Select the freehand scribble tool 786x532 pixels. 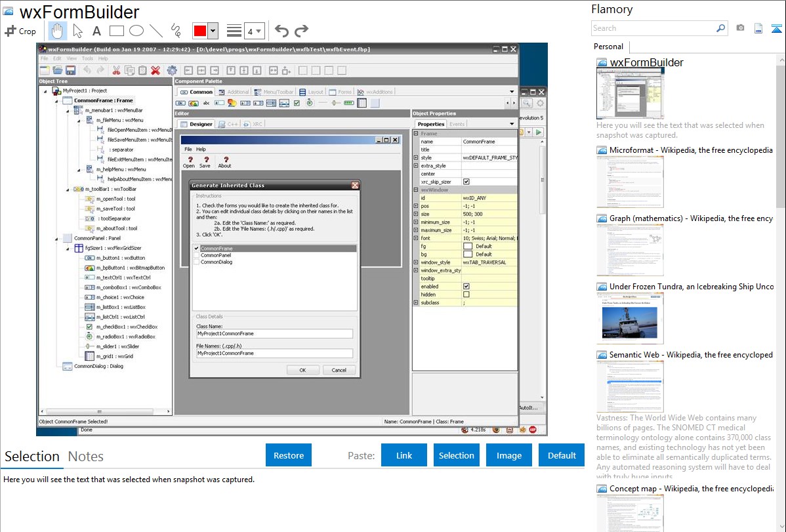click(x=176, y=31)
